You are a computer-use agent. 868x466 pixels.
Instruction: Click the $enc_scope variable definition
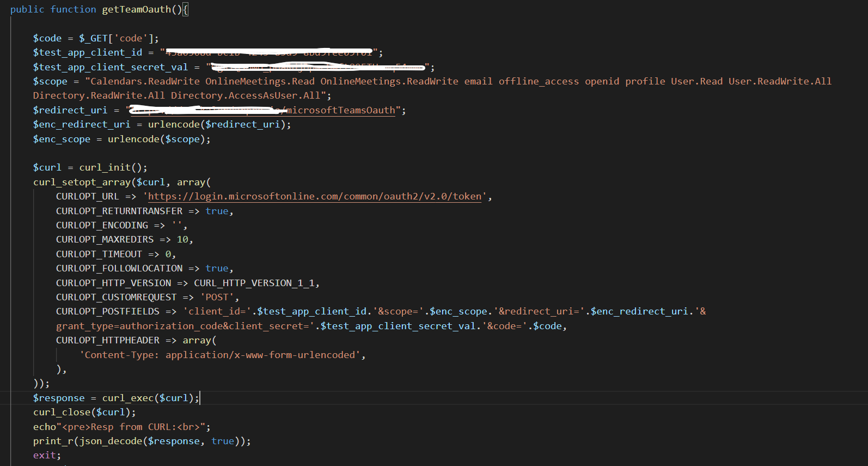click(62, 139)
